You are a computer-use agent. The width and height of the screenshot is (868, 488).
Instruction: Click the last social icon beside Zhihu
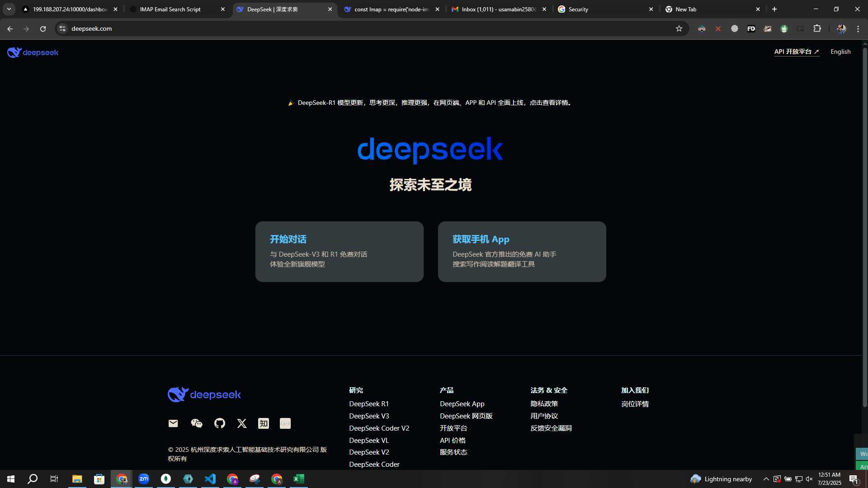tap(285, 423)
